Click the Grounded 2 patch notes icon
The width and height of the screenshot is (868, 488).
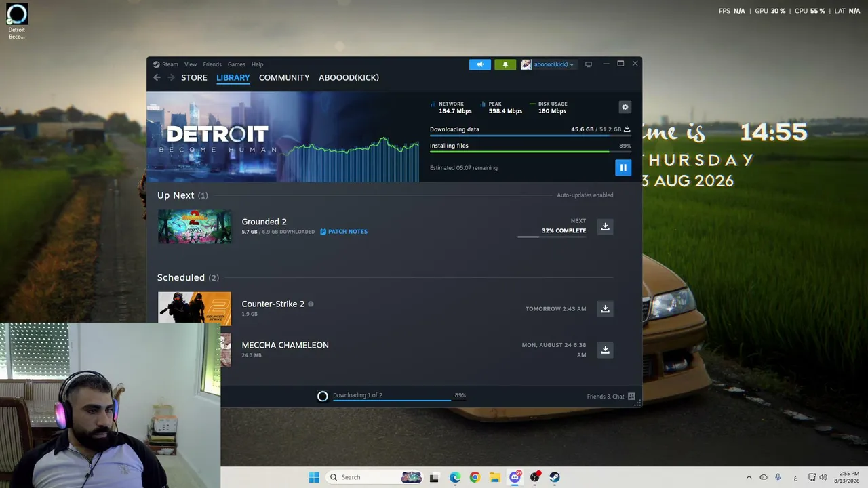pos(323,232)
